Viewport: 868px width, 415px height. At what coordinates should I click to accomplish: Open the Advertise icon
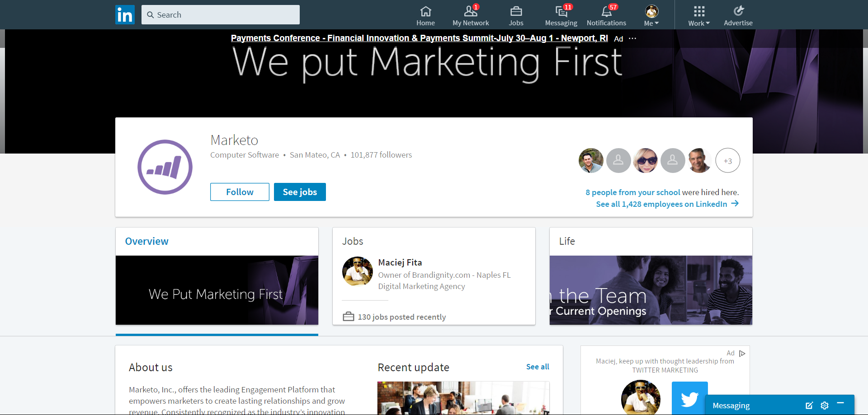pyautogui.click(x=738, y=11)
